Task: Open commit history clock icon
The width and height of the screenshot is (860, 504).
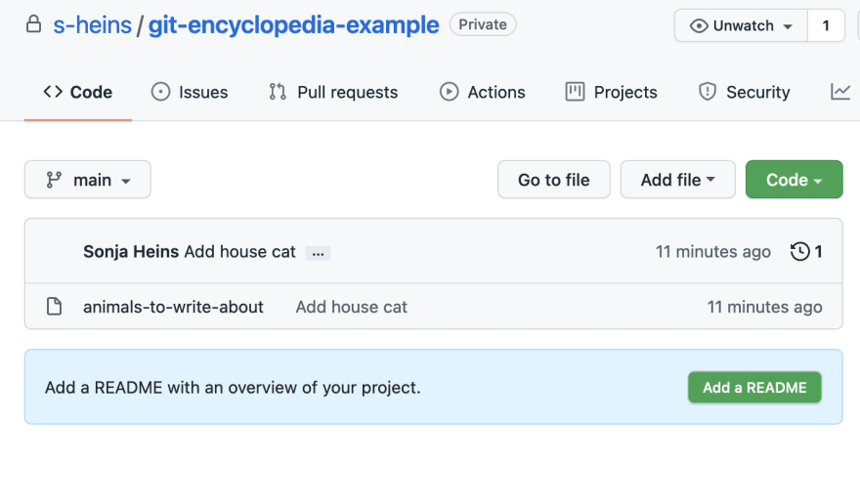Action: point(799,252)
